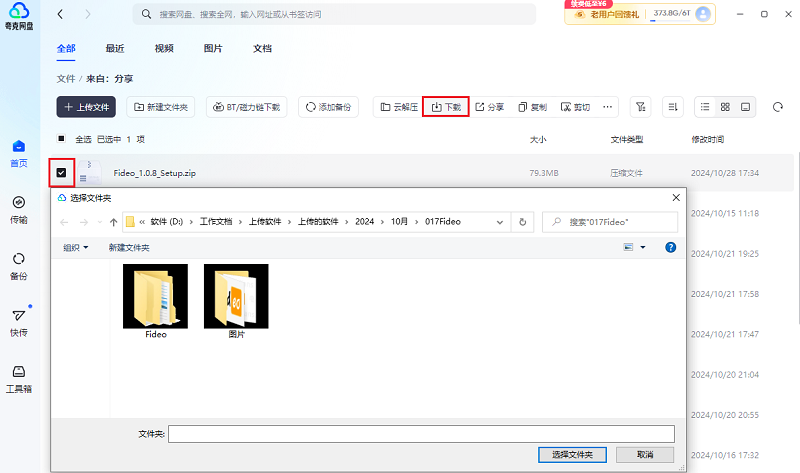Open the 首页 home section in sidebar
Screen dimensions: 800x473
(x=19, y=154)
